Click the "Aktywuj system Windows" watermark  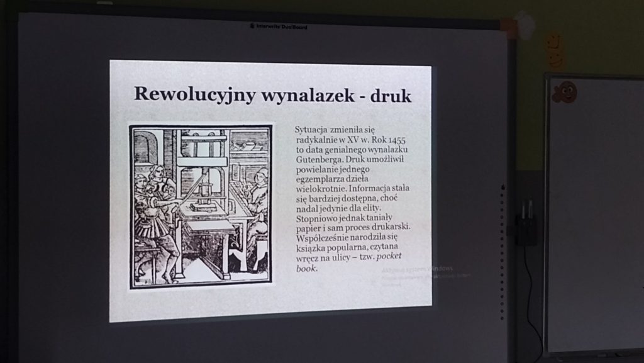coord(425,268)
